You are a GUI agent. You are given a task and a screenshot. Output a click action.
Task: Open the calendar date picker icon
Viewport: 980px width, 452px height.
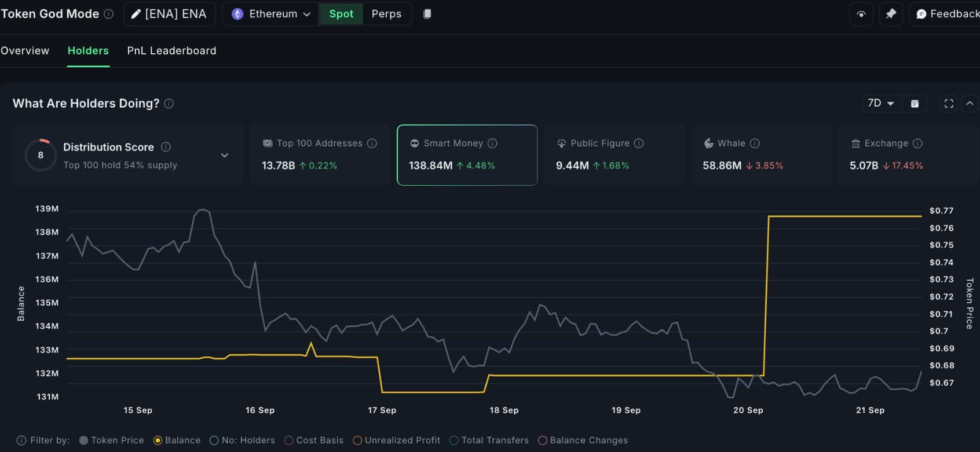click(915, 104)
